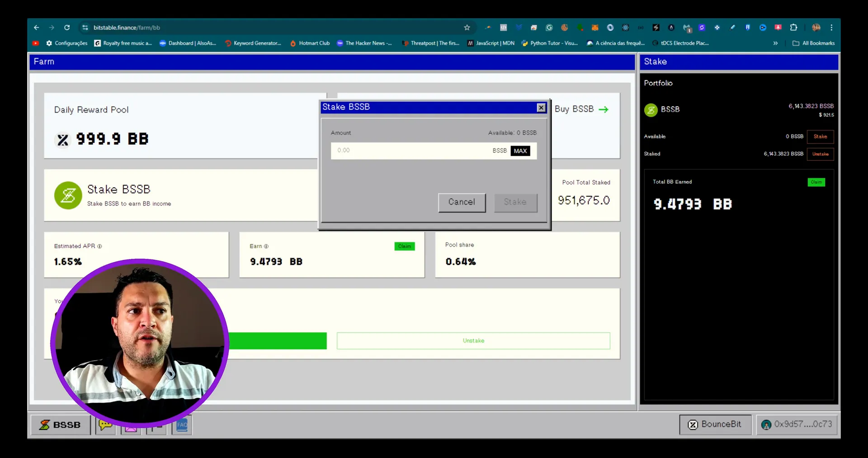Click the wide Unstake button in Farm
This screenshot has height=458, width=868.
473,341
